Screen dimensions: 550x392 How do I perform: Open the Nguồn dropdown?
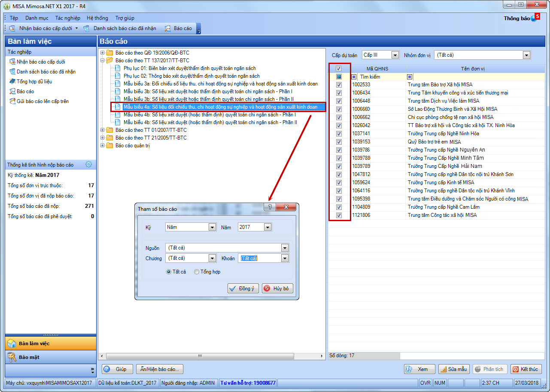click(x=285, y=248)
